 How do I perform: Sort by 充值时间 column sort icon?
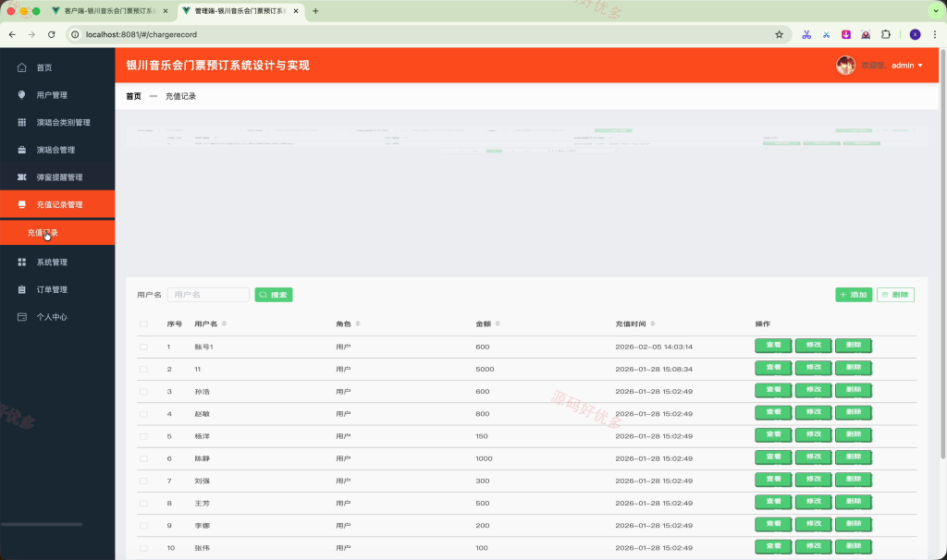[x=653, y=324]
